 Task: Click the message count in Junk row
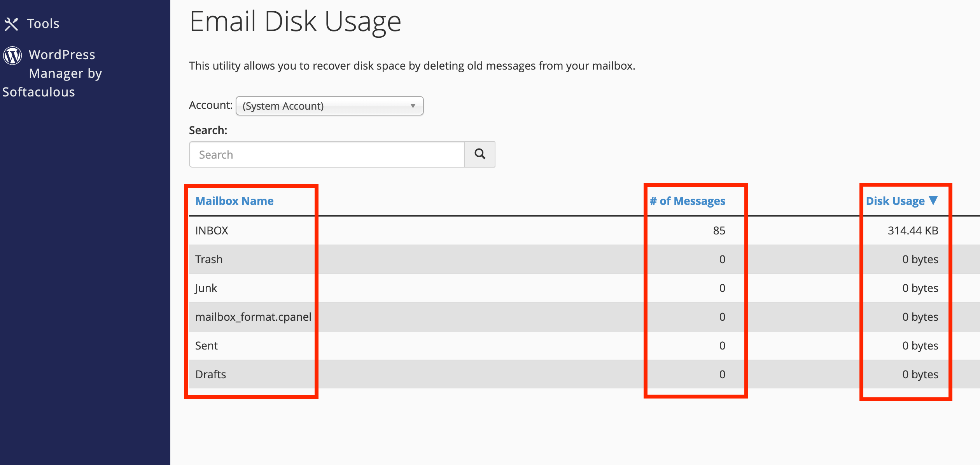pos(722,288)
